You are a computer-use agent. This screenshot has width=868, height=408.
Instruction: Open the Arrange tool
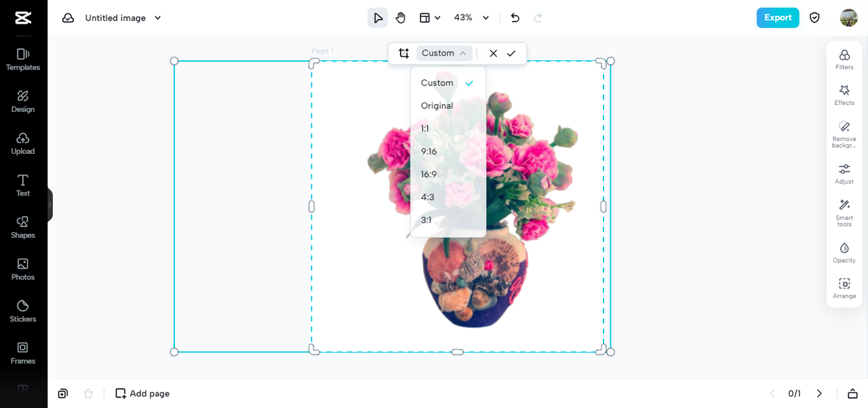point(844,288)
